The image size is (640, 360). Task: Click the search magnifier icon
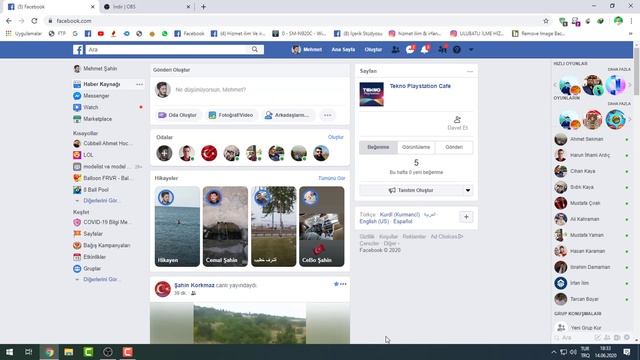tap(255, 49)
